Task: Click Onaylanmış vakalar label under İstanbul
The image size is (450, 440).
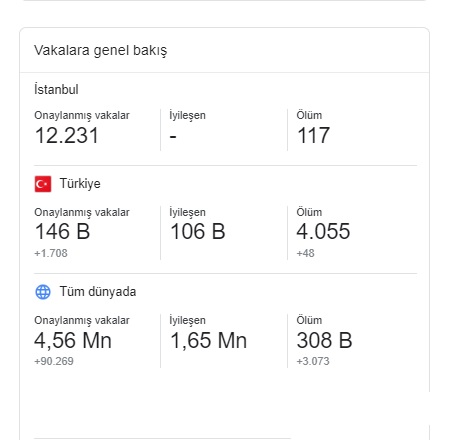Action: point(82,115)
